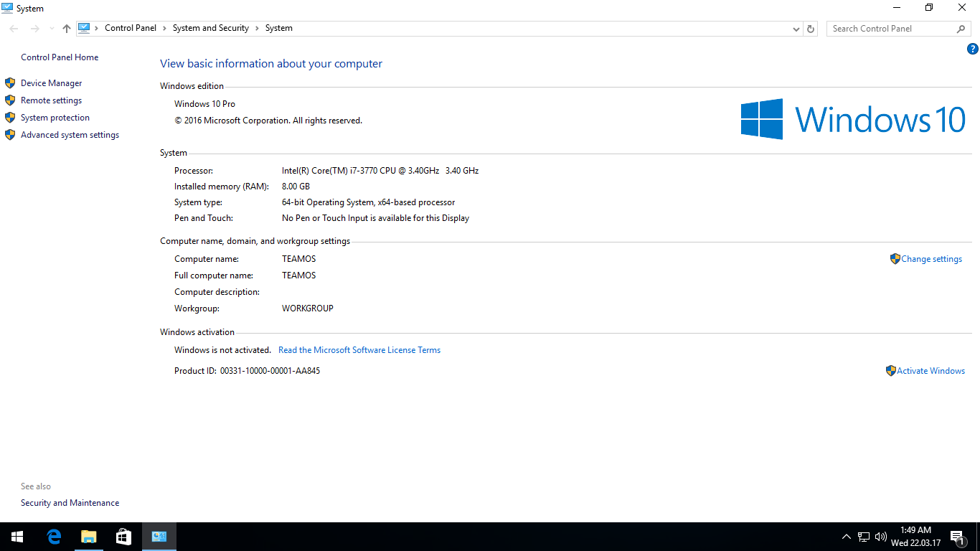Expand the address bar history dropdown
This screenshot has width=980, height=551.
796,29
